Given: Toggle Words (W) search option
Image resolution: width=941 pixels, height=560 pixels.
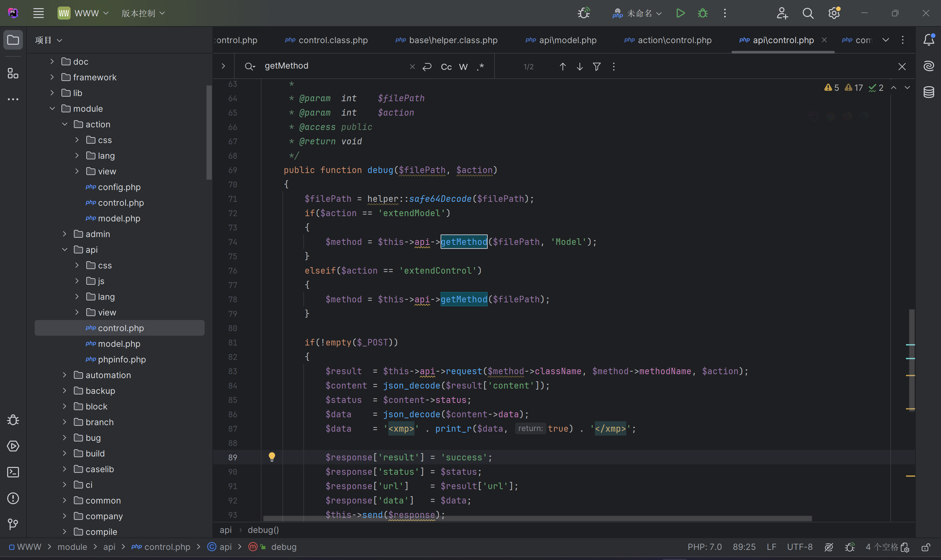Looking at the screenshot, I should coord(463,67).
